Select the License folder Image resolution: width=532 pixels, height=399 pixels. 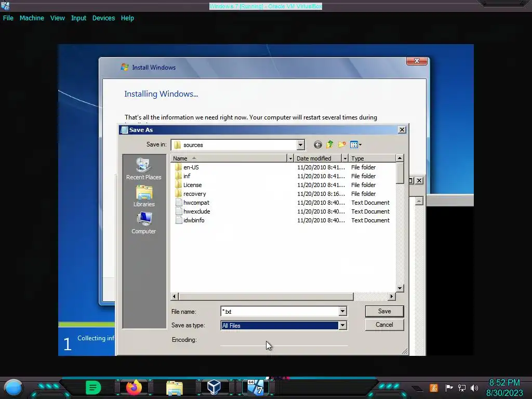[192, 185]
